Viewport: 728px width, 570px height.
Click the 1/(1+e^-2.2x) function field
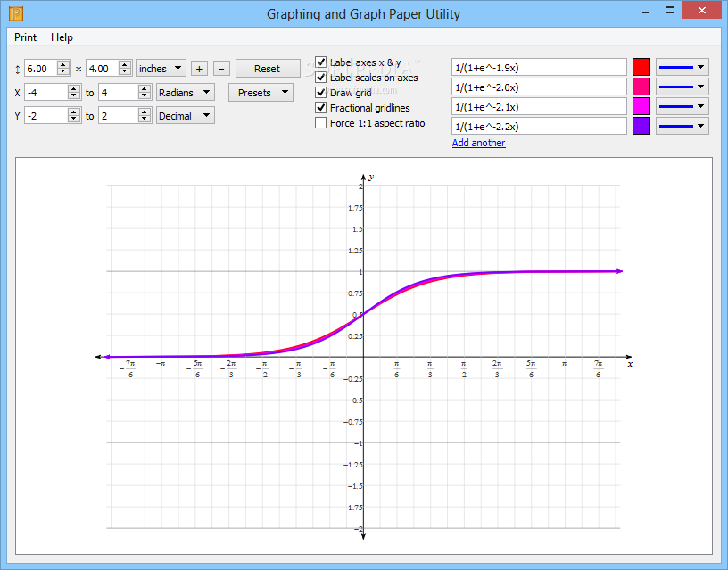click(x=539, y=126)
